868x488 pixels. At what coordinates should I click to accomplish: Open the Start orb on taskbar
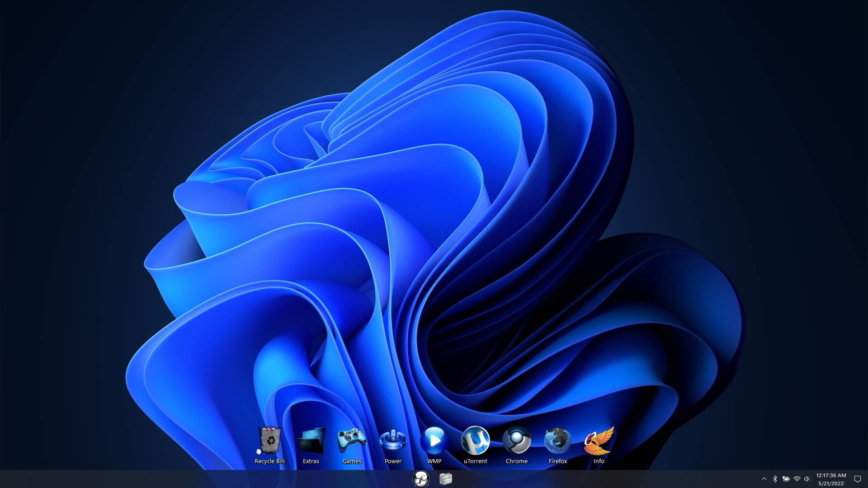(x=421, y=479)
